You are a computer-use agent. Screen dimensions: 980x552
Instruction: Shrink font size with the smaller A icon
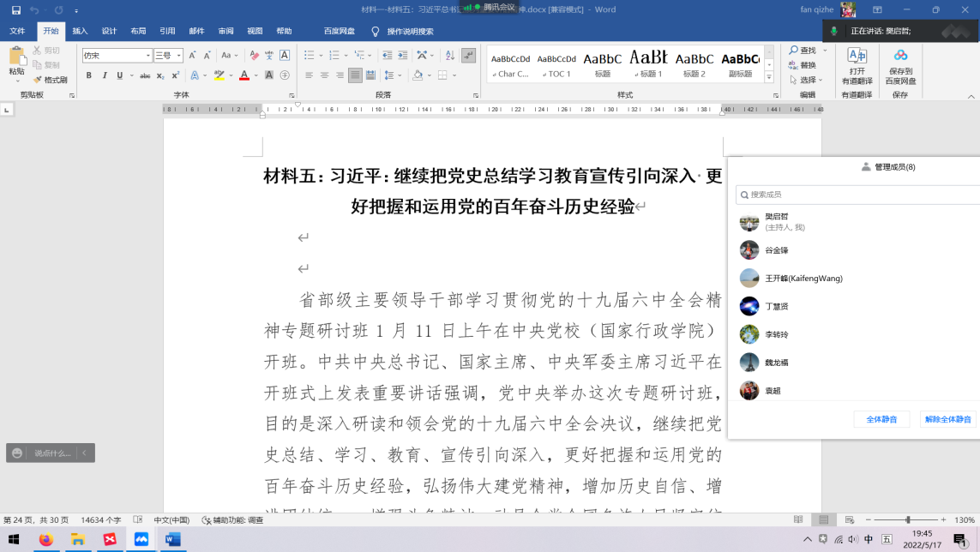[x=207, y=56]
